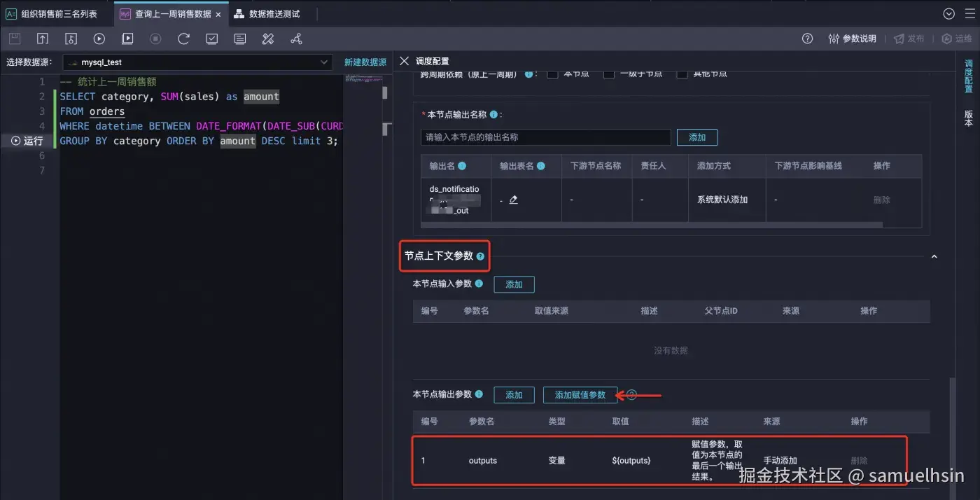The height and width of the screenshot is (500, 980).
Task: Reload the node with circular arrow icon
Action: click(183, 39)
